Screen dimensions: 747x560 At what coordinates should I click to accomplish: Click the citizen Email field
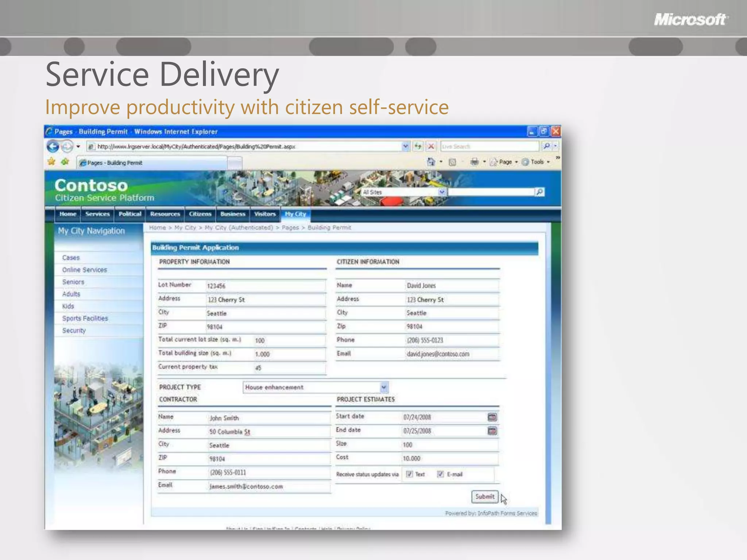452,354
